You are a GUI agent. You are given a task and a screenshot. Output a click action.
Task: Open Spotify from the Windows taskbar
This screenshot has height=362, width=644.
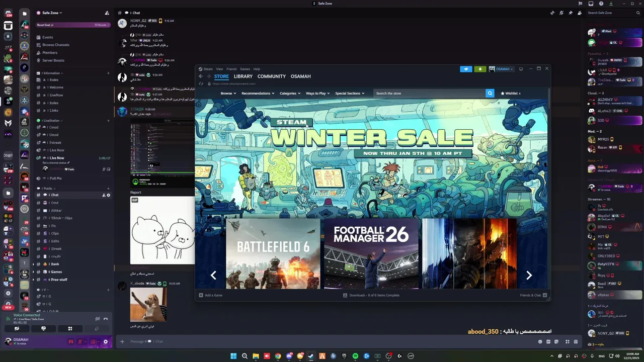click(x=355, y=356)
